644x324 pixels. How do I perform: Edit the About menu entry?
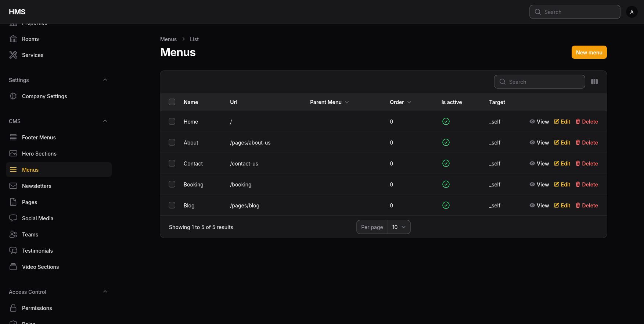[562, 143]
